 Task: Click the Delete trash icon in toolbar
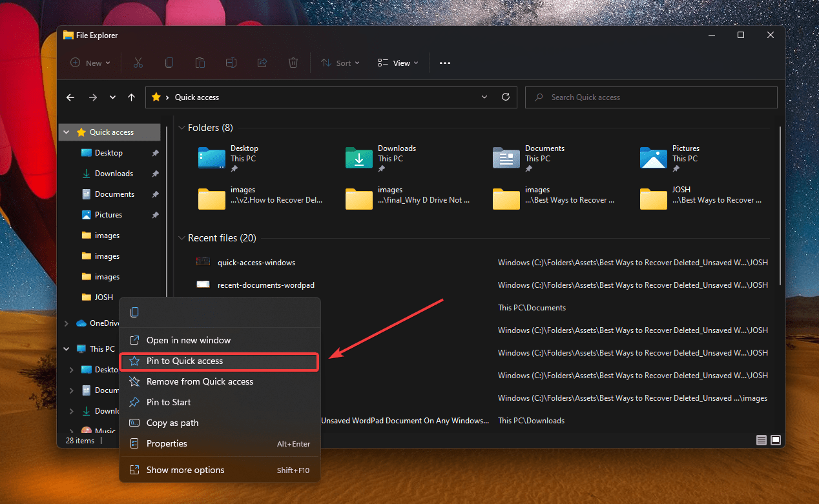(293, 63)
